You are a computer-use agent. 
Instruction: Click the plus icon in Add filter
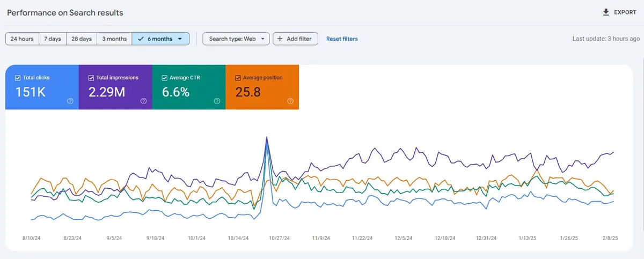[280, 39]
